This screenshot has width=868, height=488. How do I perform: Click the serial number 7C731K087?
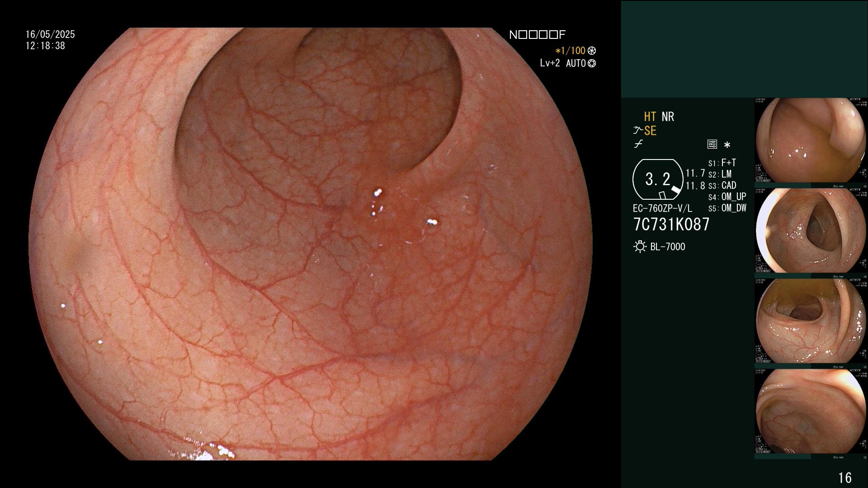[671, 224]
